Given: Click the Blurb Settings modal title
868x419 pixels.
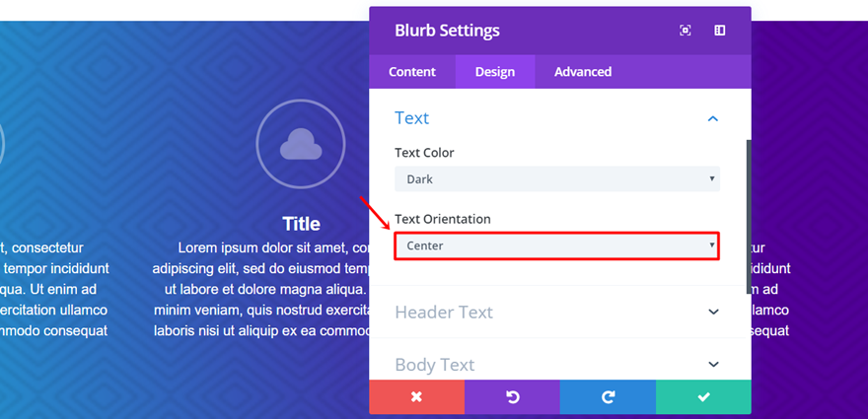Looking at the screenshot, I should tap(447, 31).
